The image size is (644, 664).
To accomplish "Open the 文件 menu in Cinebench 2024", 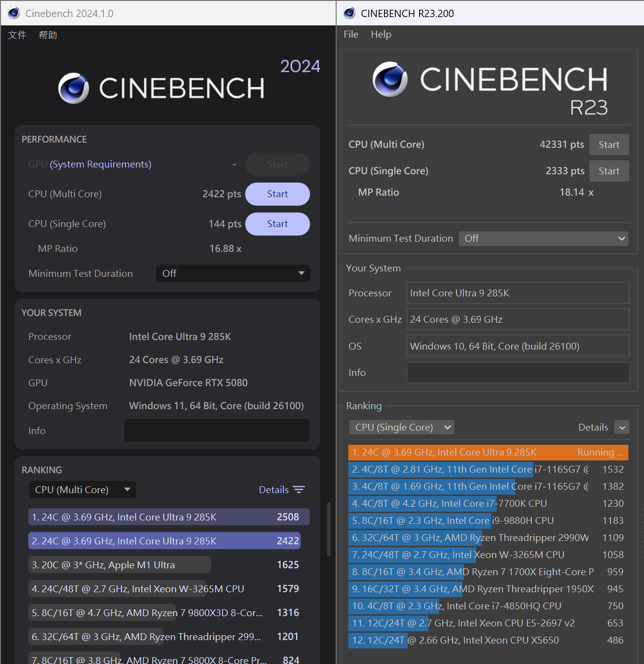I will pyautogui.click(x=17, y=35).
